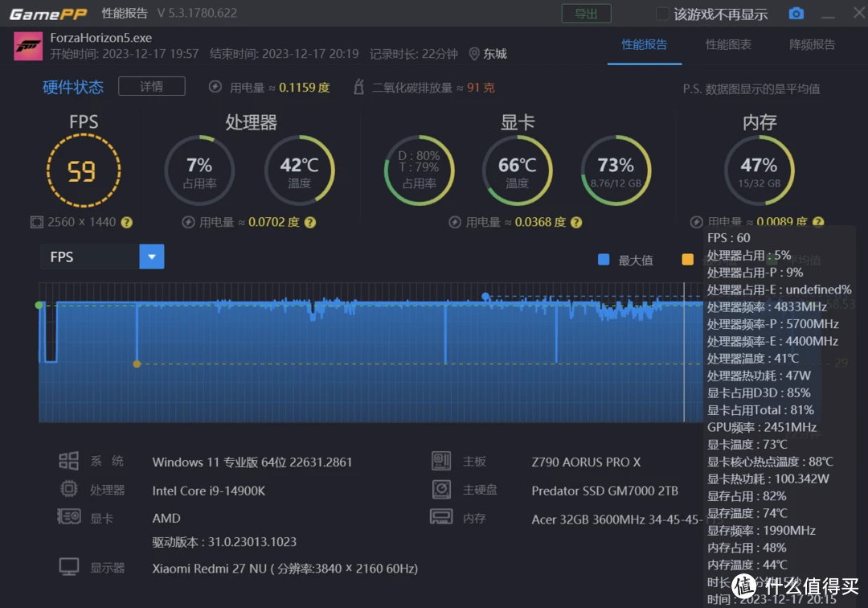Click the GPU 66℃ temperature gauge
868x608 pixels.
point(517,170)
